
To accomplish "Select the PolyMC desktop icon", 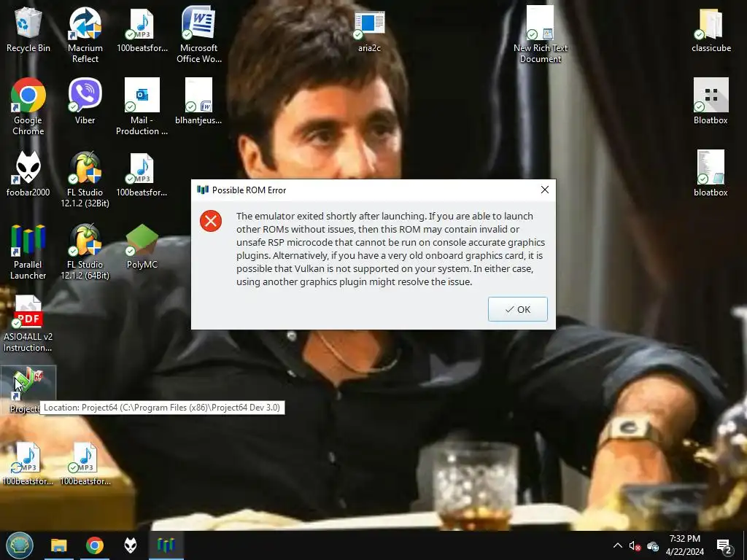I will pos(142,246).
